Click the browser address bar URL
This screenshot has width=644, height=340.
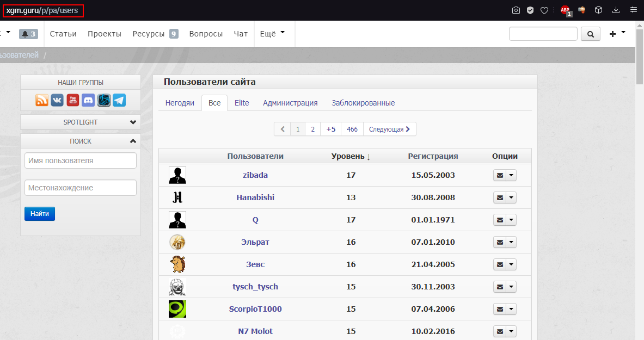(x=42, y=11)
